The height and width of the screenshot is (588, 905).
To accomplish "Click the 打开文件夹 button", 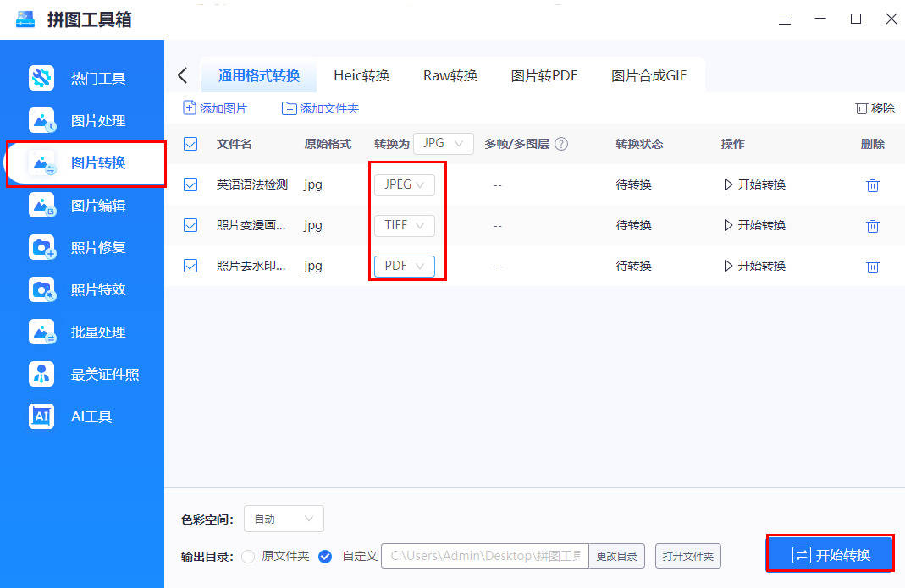I will pos(688,556).
